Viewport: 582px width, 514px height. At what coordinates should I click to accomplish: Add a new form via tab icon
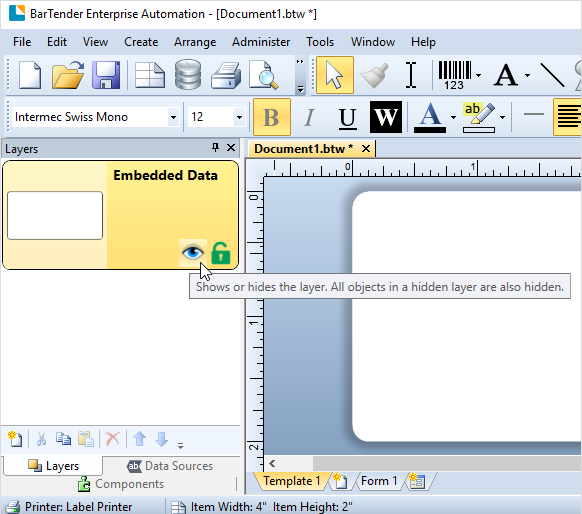(417, 481)
